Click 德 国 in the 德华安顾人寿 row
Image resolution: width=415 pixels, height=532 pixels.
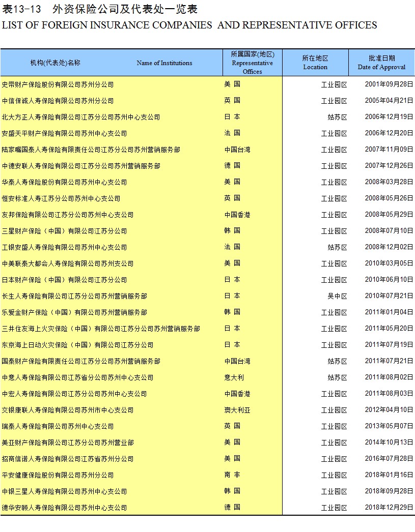click(232, 508)
